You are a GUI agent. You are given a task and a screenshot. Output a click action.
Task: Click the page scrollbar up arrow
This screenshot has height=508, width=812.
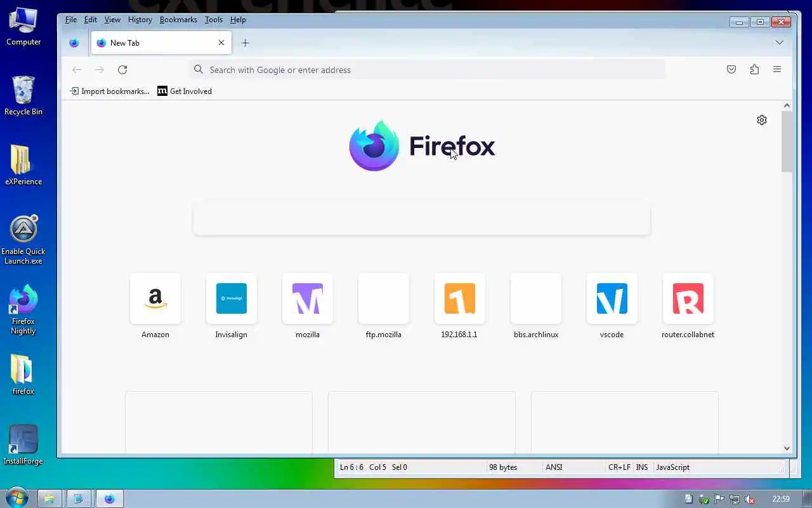pyautogui.click(x=787, y=106)
